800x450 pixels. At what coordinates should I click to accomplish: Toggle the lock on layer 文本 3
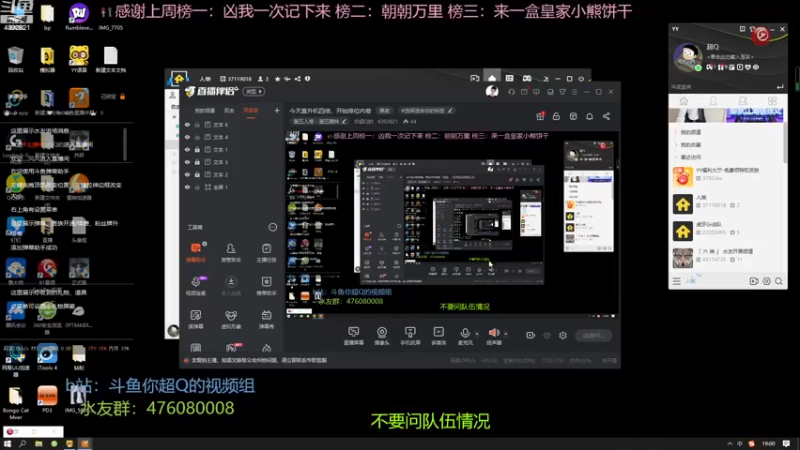tap(197, 162)
